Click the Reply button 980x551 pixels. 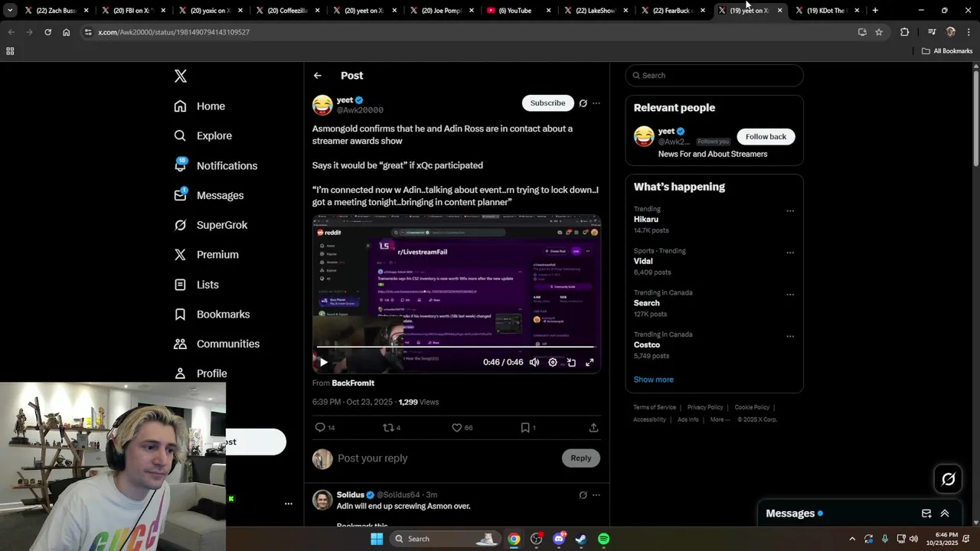581,458
